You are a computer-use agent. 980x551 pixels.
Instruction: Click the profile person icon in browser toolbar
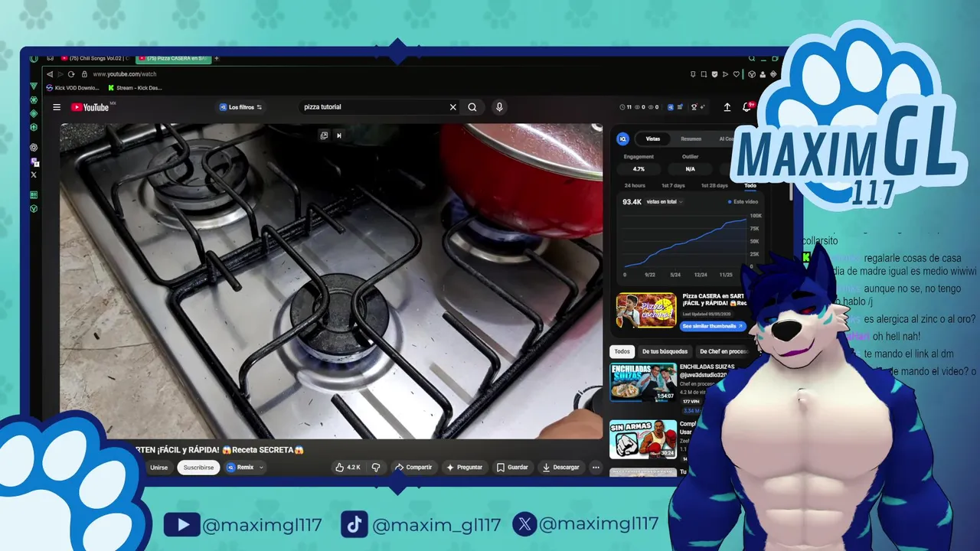tap(763, 74)
